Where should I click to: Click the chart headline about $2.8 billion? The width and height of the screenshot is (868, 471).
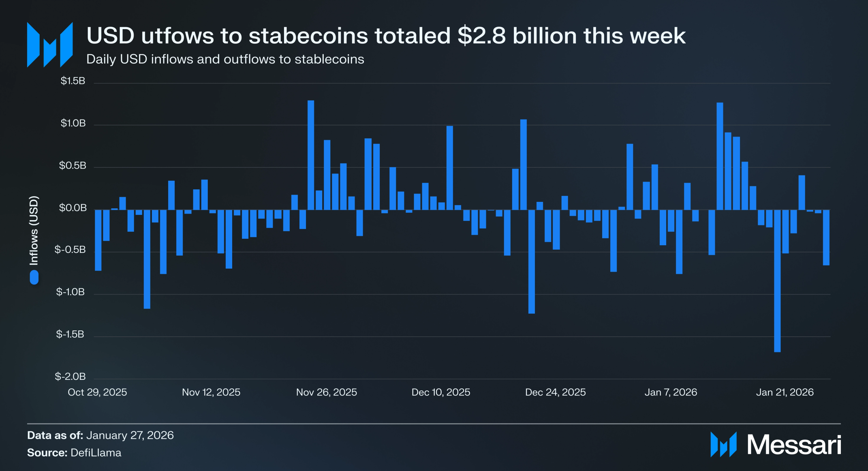pyautogui.click(x=386, y=36)
